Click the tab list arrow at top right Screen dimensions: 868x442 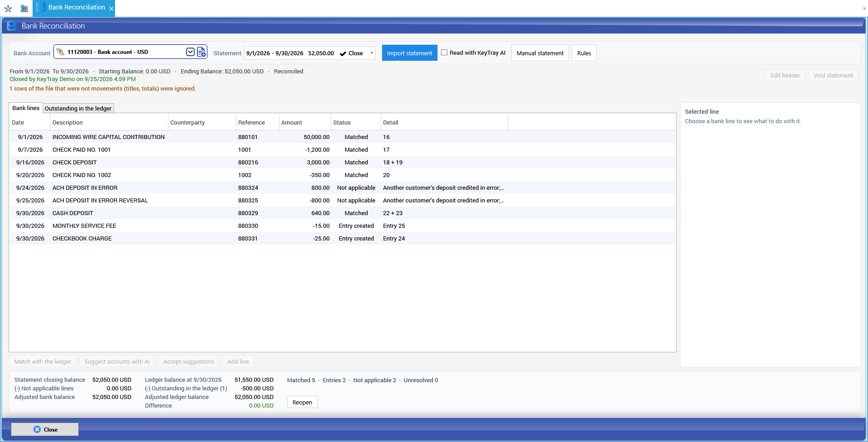864,9
